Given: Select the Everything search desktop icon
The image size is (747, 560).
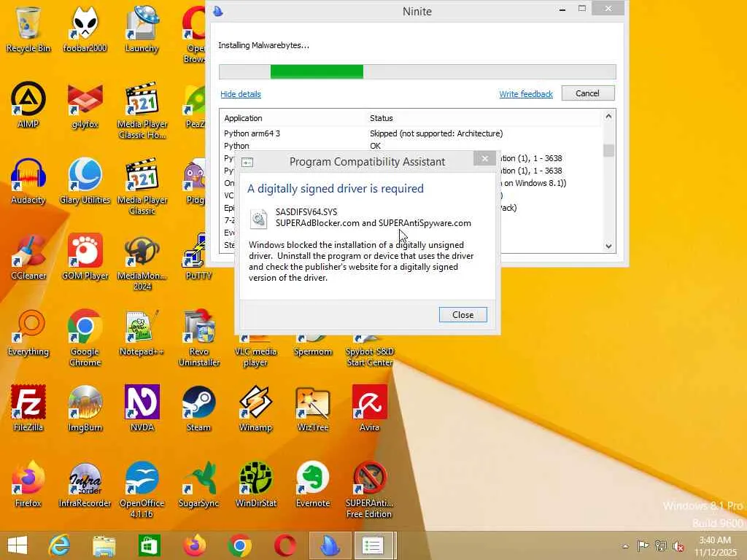Looking at the screenshot, I should pyautogui.click(x=28, y=332).
